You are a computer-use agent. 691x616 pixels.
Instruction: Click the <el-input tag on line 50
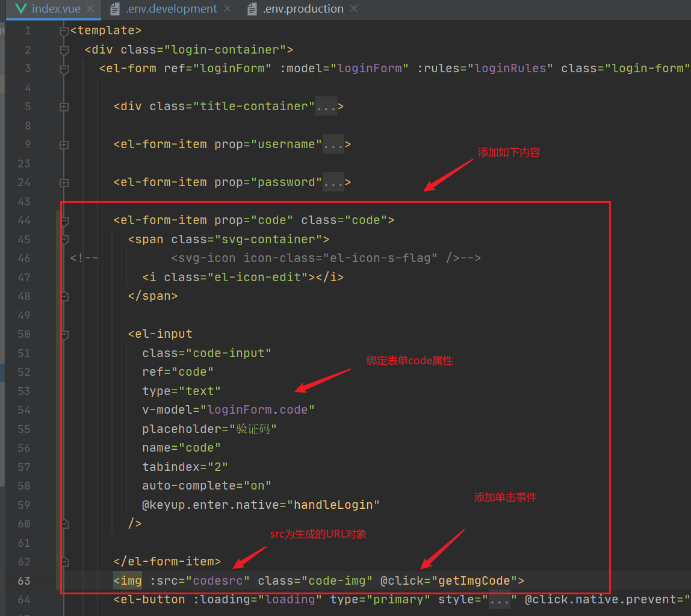[160, 334]
